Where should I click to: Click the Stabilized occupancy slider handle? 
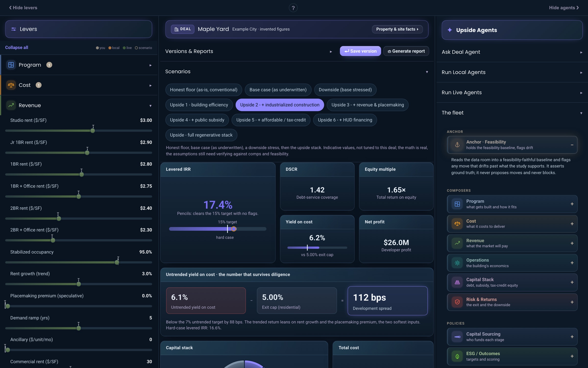click(117, 262)
